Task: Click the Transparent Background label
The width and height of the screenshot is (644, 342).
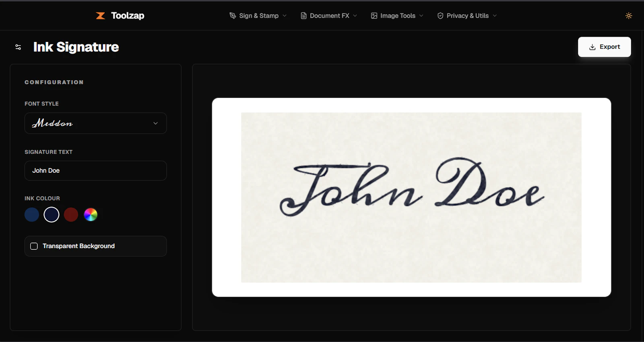Action: tap(78, 246)
